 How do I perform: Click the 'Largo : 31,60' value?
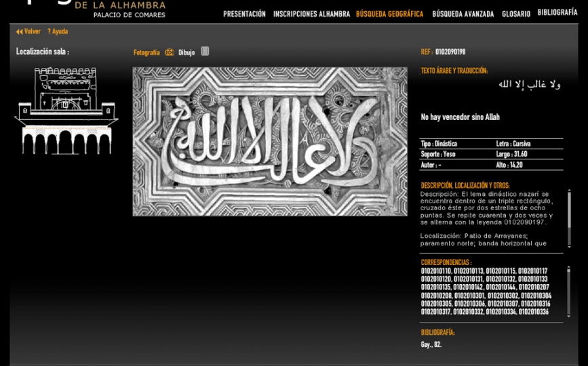(x=511, y=155)
